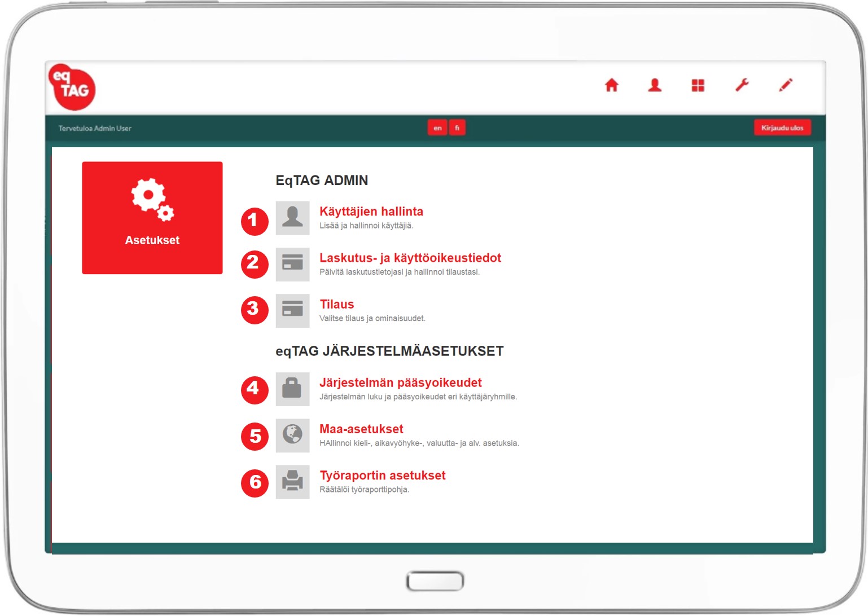868x616 pixels.
Task: Open the Työraportin asetukset link
Action: pos(383,476)
